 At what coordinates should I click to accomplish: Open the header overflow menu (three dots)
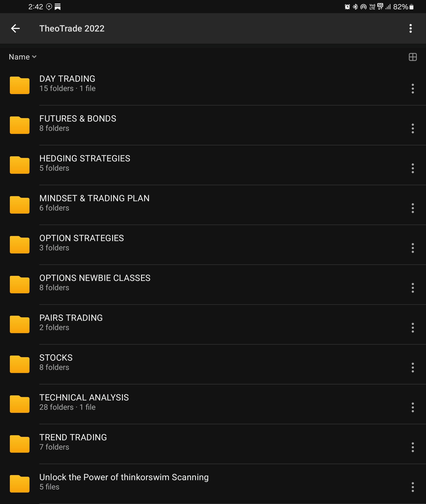tap(410, 29)
